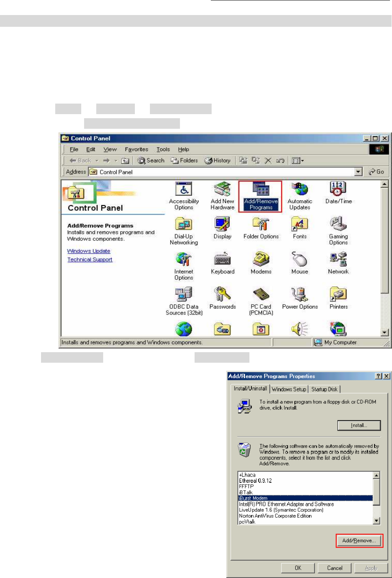Click Control Panel scrollbar down arrow
Screen dimensions: 392x578
(x=385, y=332)
